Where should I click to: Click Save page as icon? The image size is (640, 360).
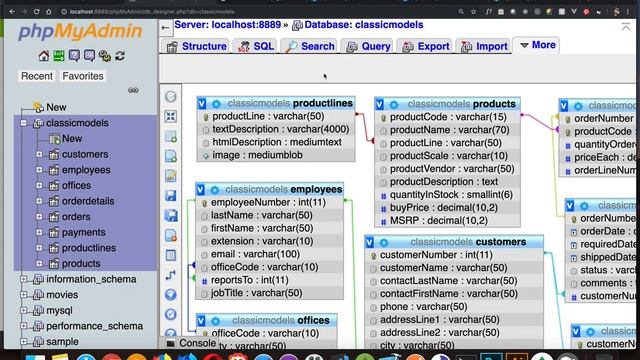point(171,216)
